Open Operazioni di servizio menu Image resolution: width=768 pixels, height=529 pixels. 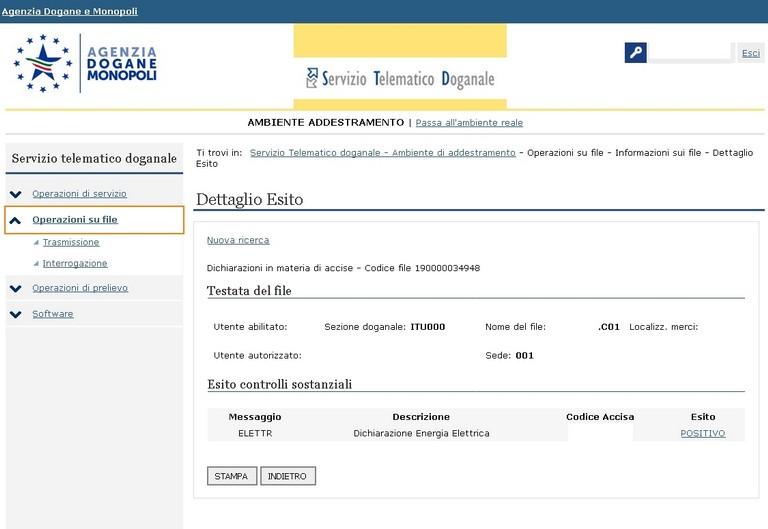(79, 193)
